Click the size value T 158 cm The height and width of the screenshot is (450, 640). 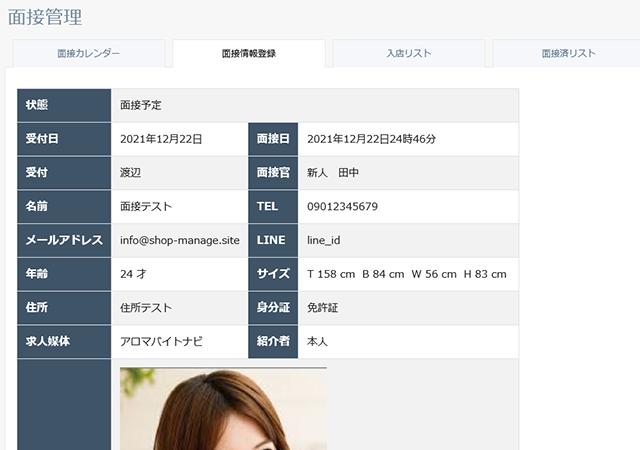(331, 274)
